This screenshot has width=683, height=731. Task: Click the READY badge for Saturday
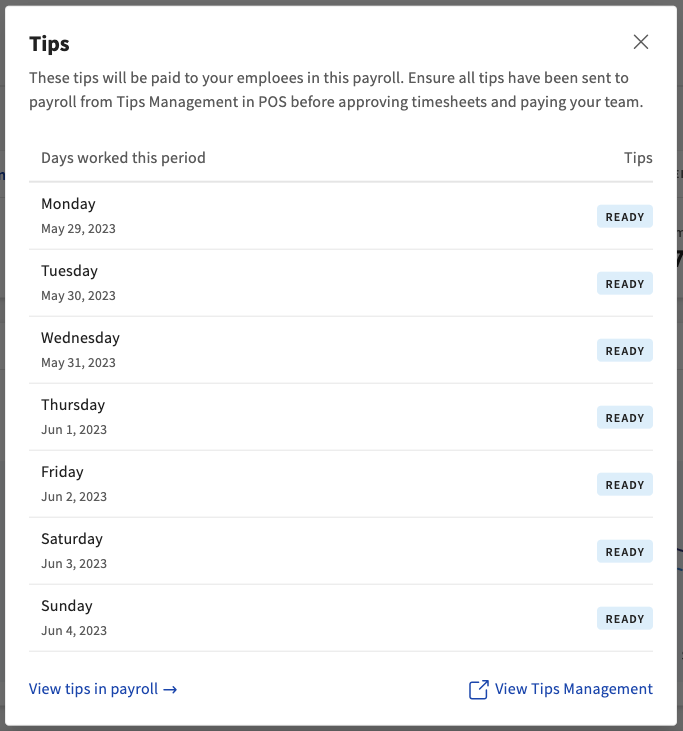[x=625, y=552]
